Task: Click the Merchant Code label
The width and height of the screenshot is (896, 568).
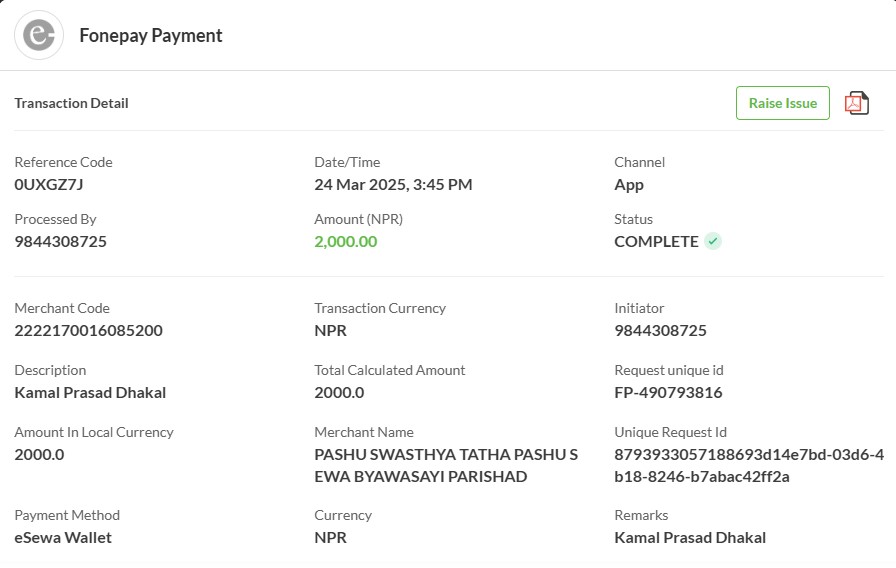Action: click(x=62, y=308)
